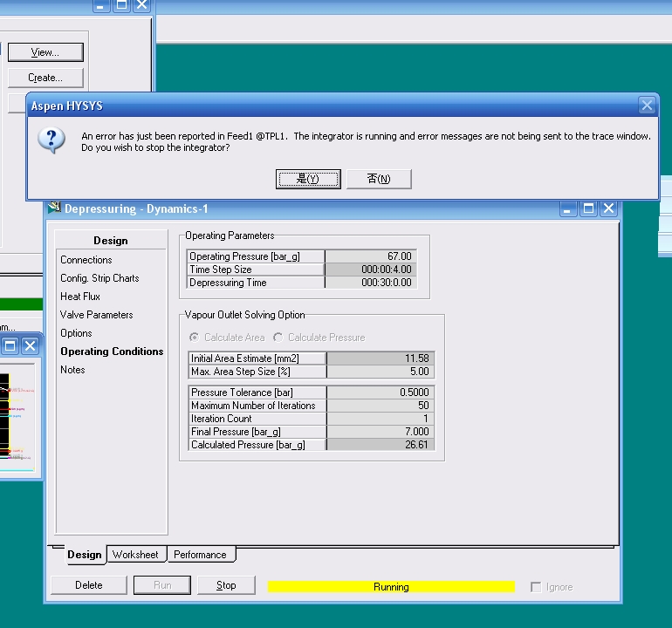Screen dimensions: 672x628
Task: Click the View... button in background window
Action: (45, 52)
